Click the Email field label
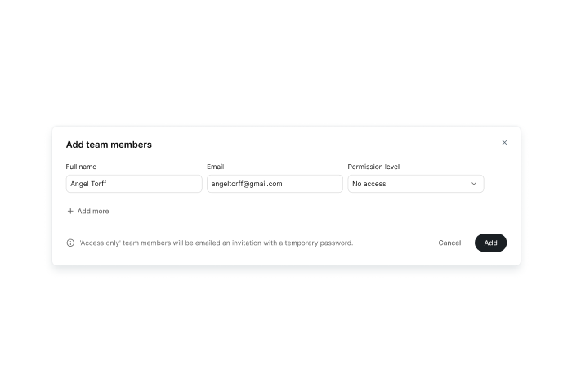The width and height of the screenshot is (572, 392). point(215,167)
